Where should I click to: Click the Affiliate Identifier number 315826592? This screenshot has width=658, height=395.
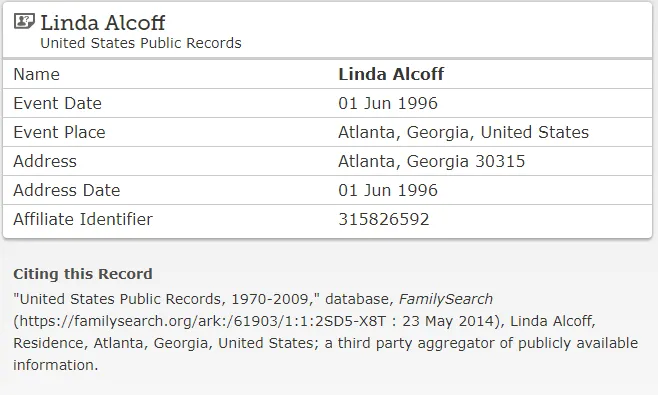click(x=384, y=219)
